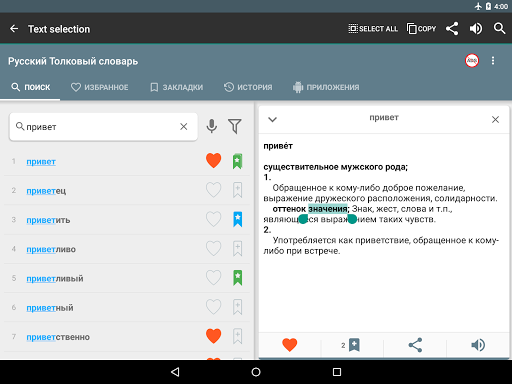
Task: Favorite приветливо with its heart
Action: [213, 249]
